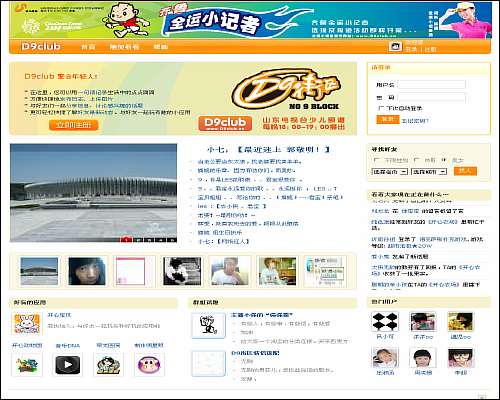Open the second navigation menu item in orange bar
This screenshot has width=500, height=400.
coord(124,47)
